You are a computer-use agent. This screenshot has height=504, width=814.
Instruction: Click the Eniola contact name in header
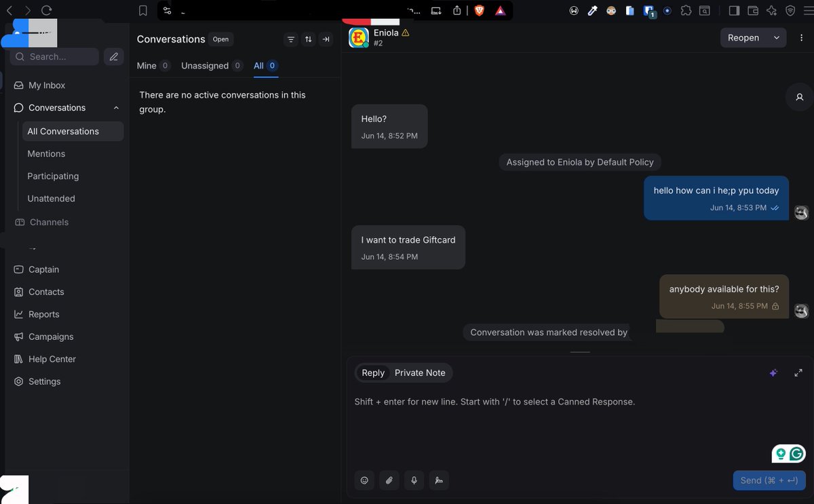386,33
